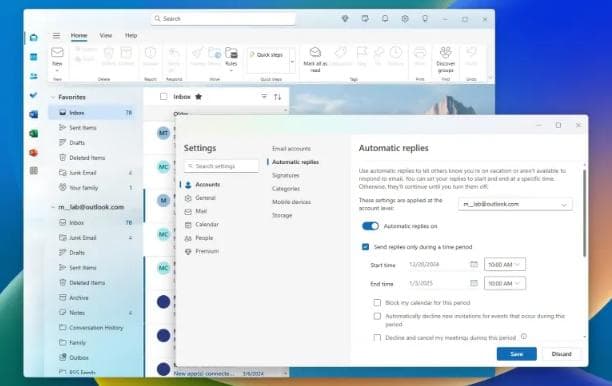
Task: Open the End time calendar picker icon
Action: tap(474, 283)
